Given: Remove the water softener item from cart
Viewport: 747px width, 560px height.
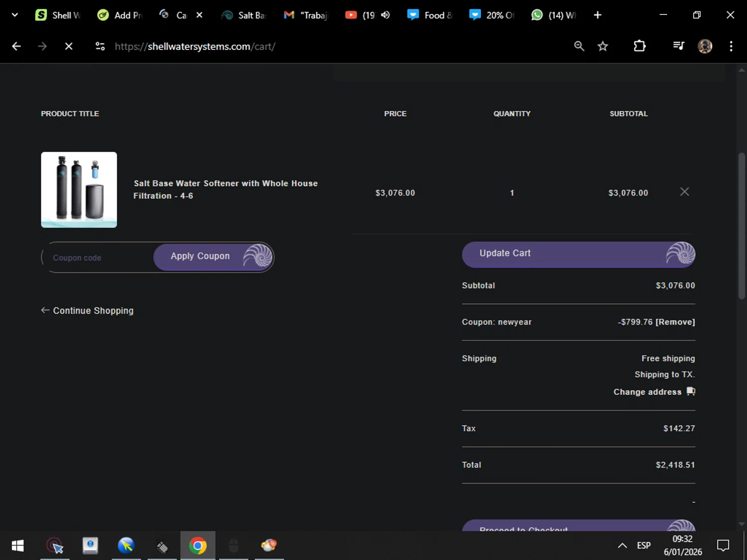Looking at the screenshot, I should click(x=685, y=192).
